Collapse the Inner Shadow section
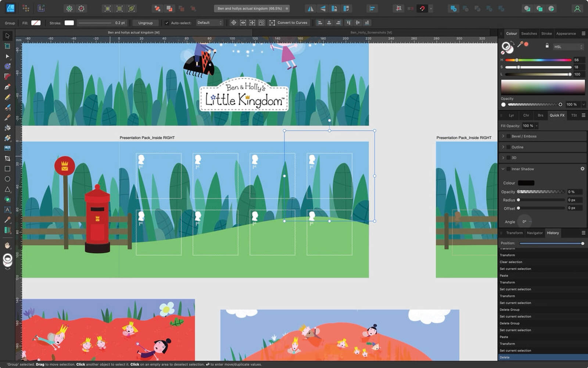The height and width of the screenshot is (368, 588). click(503, 169)
